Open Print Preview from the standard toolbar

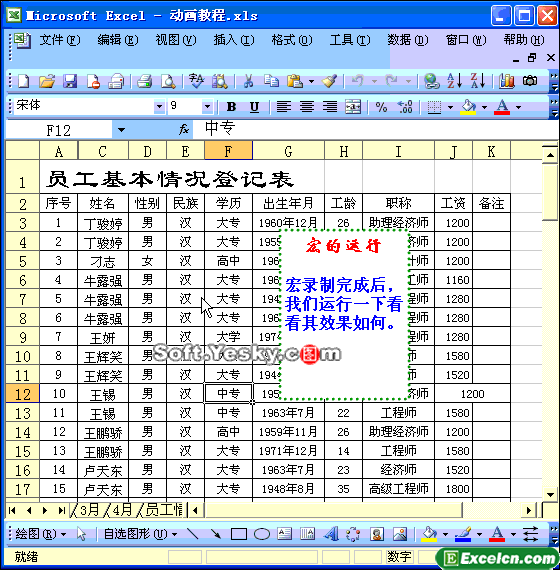(168, 81)
